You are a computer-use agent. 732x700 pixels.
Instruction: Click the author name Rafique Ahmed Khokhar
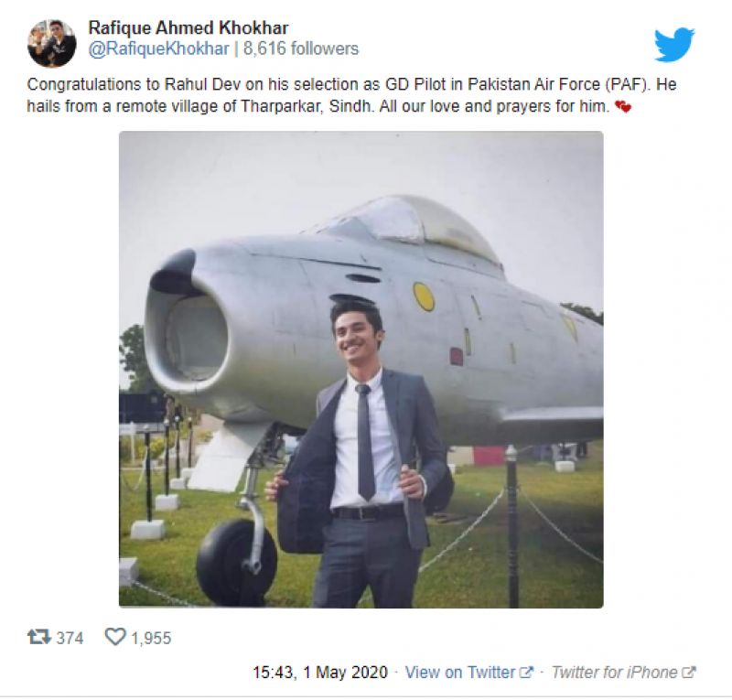[188, 27]
